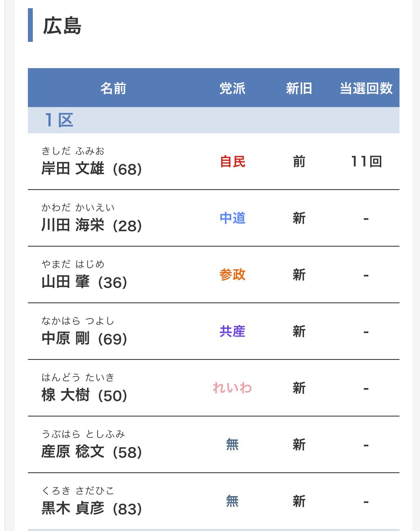Click the orange 参政 party label
The width and height of the screenshot is (420, 531).
tap(233, 275)
